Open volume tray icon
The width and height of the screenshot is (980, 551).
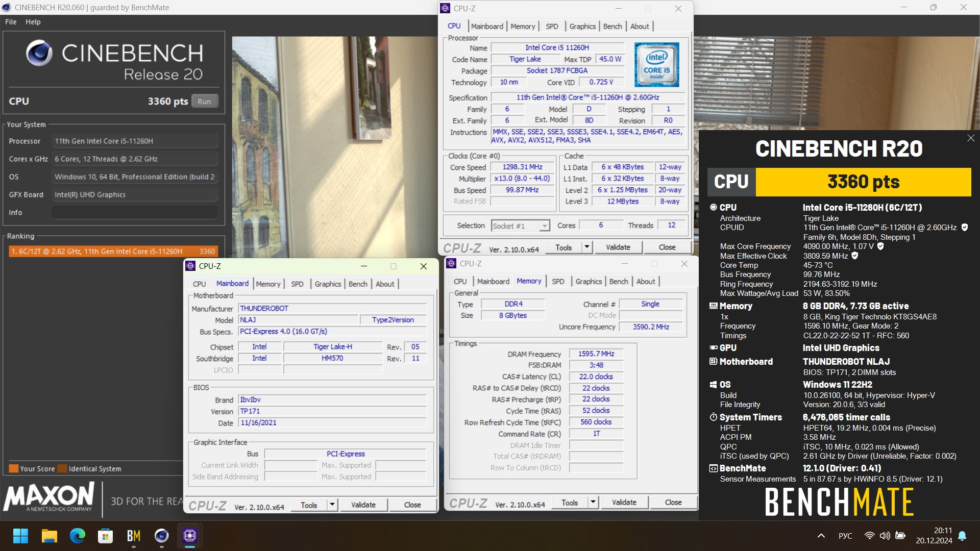[x=885, y=536]
